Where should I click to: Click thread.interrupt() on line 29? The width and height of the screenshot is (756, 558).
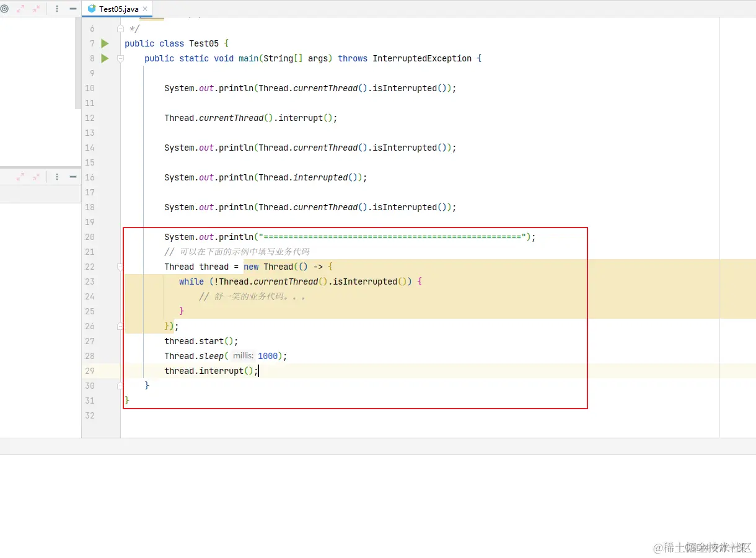[209, 371]
